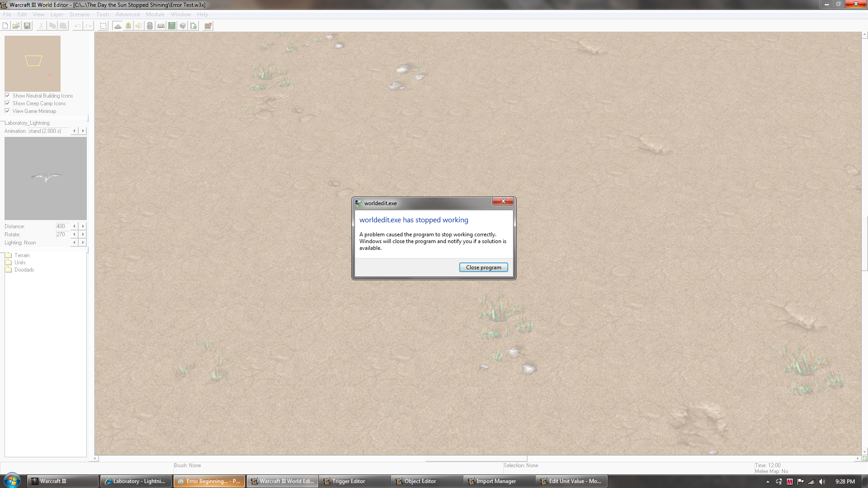Switch to Trigger Editor taskbar button
The width and height of the screenshot is (868, 488).
point(355,481)
